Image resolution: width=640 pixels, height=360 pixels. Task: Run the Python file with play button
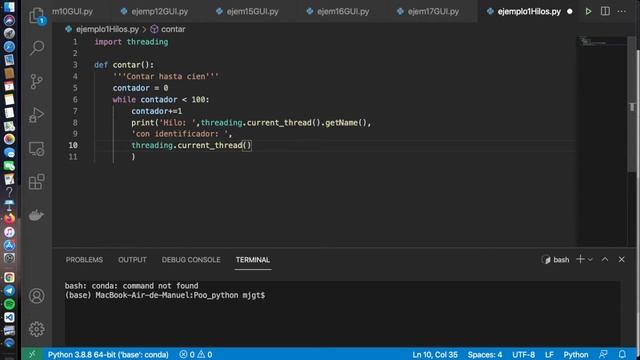pyautogui.click(x=588, y=11)
